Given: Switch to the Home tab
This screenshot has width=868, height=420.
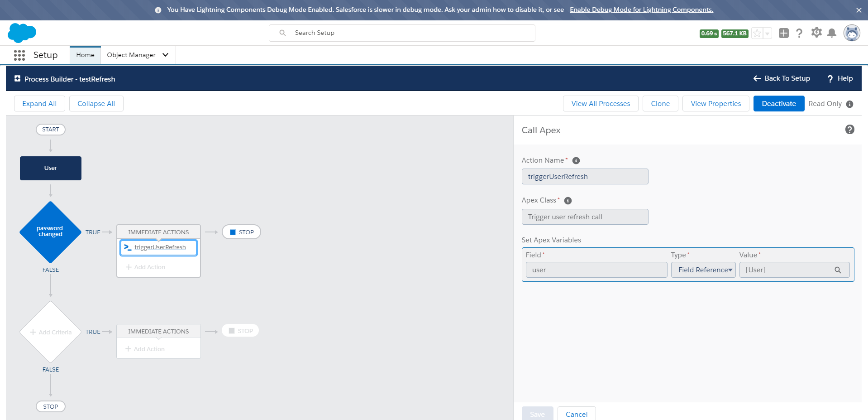Looking at the screenshot, I should coord(85,55).
